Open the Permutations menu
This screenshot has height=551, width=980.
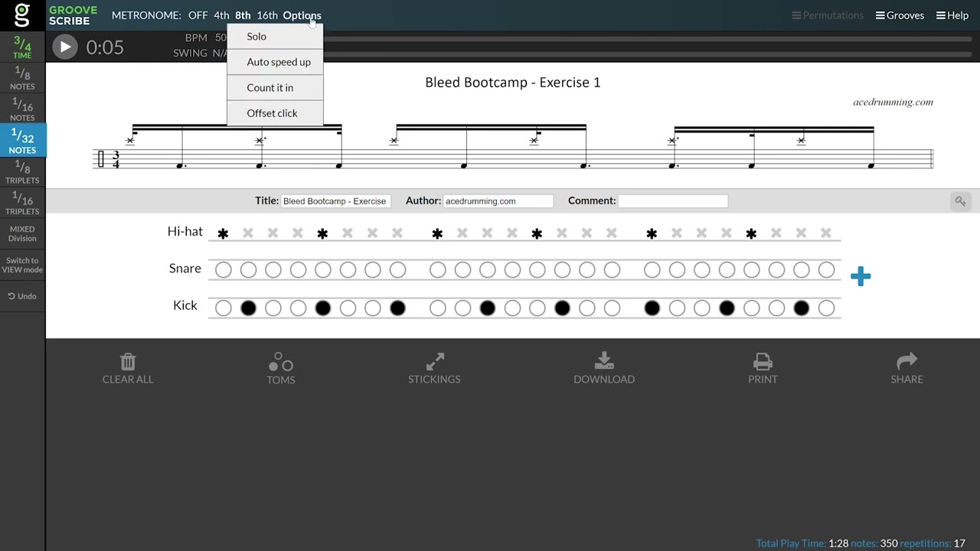[827, 15]
